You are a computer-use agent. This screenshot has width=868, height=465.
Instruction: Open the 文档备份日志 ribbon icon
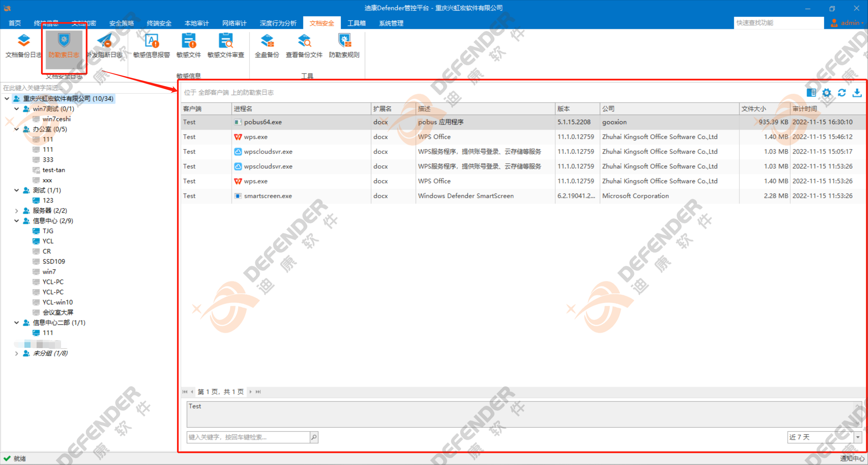(23, 46)
